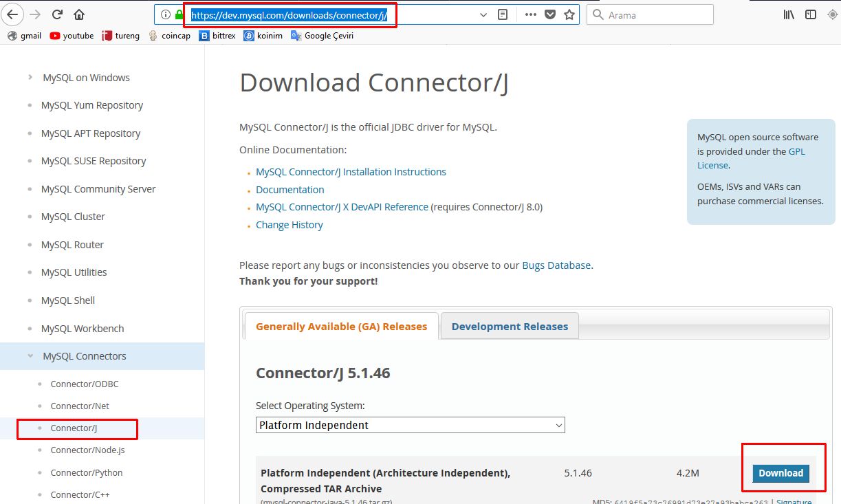Image resolution: width=841 pixels, height=504 pixels.
Task: Select Connector/J in sidebar
Action: coord(74,428)
